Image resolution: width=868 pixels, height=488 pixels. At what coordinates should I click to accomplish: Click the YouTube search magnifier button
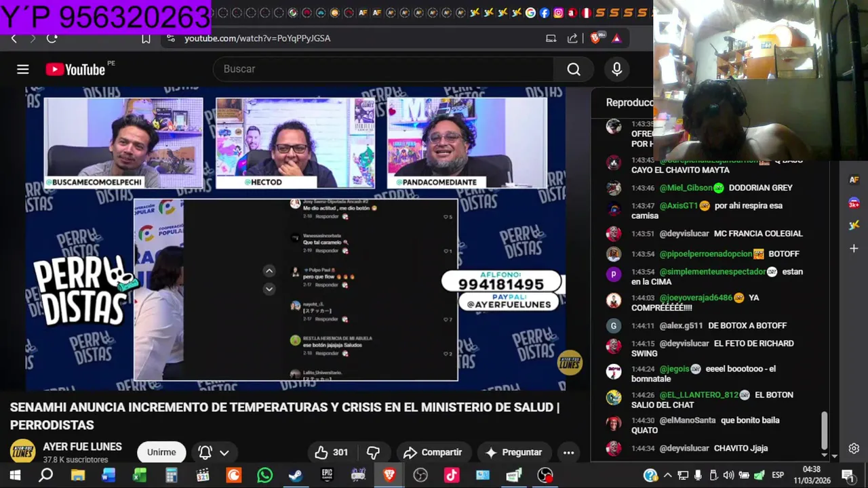(574, 69)
